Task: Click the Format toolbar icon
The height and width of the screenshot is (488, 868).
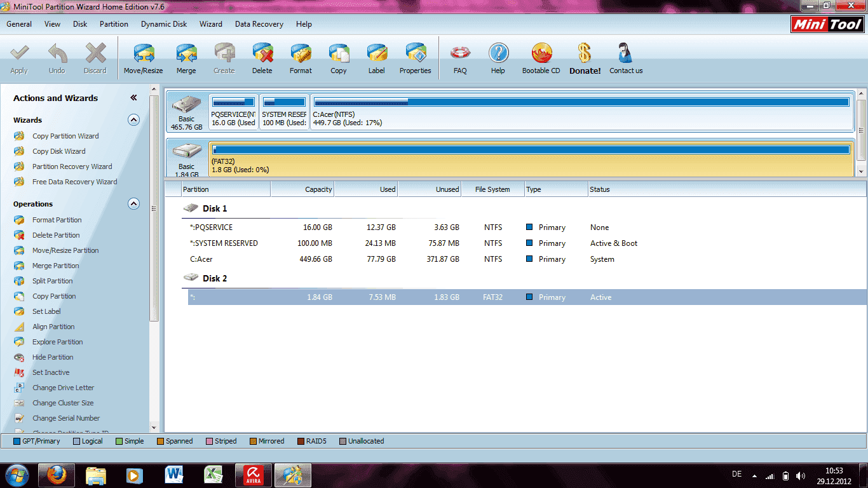Action: coord(301,53)
